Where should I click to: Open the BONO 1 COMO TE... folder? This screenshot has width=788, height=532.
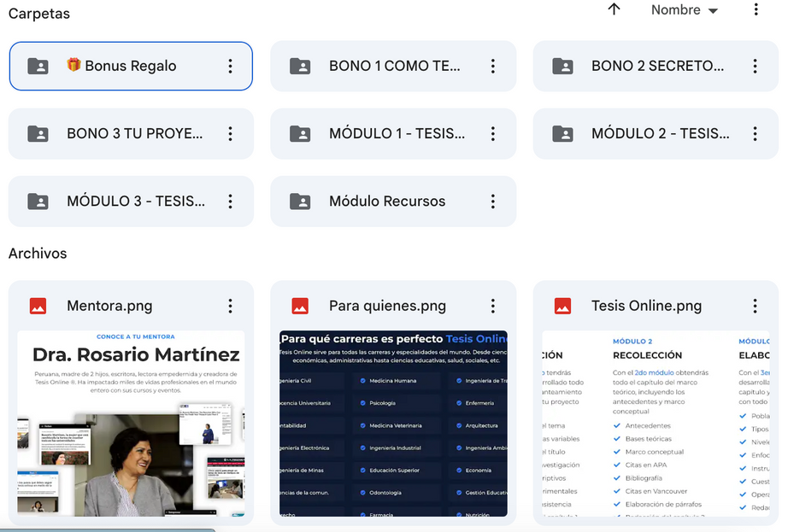(x=393, y=67)
